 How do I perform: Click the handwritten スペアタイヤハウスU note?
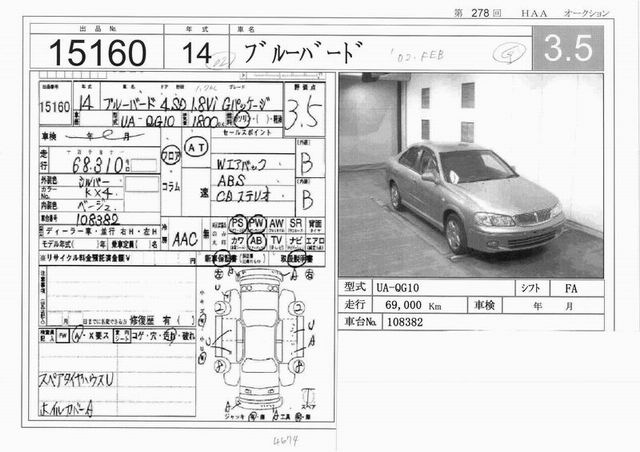pyautogui.click(x=76, y=380)
